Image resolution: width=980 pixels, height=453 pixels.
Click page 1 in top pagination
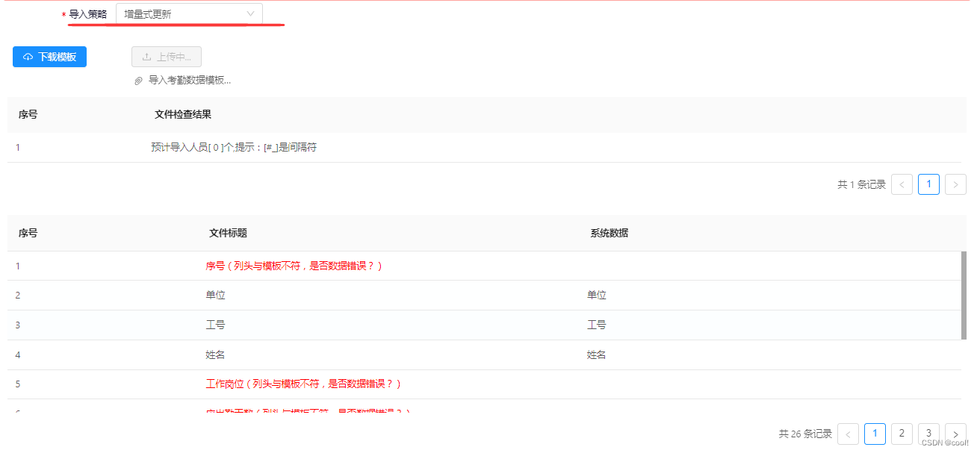pyautogui.click(x=928, y=184)
